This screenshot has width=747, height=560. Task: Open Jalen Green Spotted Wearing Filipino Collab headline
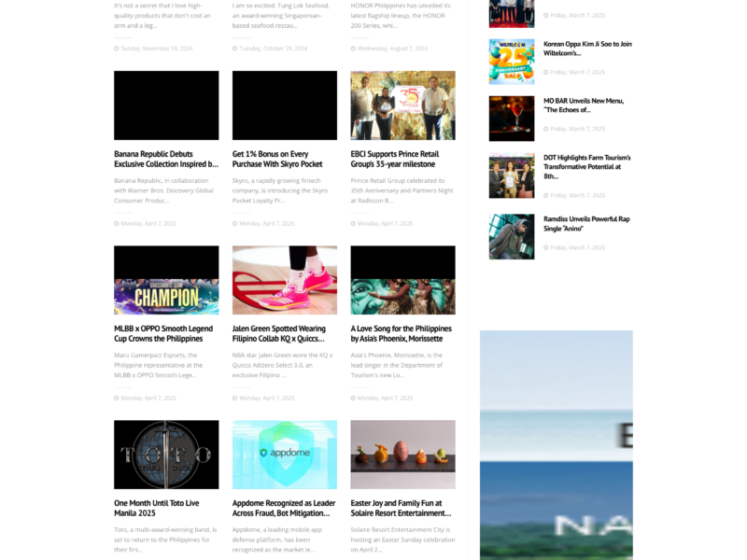click(279, 334)
